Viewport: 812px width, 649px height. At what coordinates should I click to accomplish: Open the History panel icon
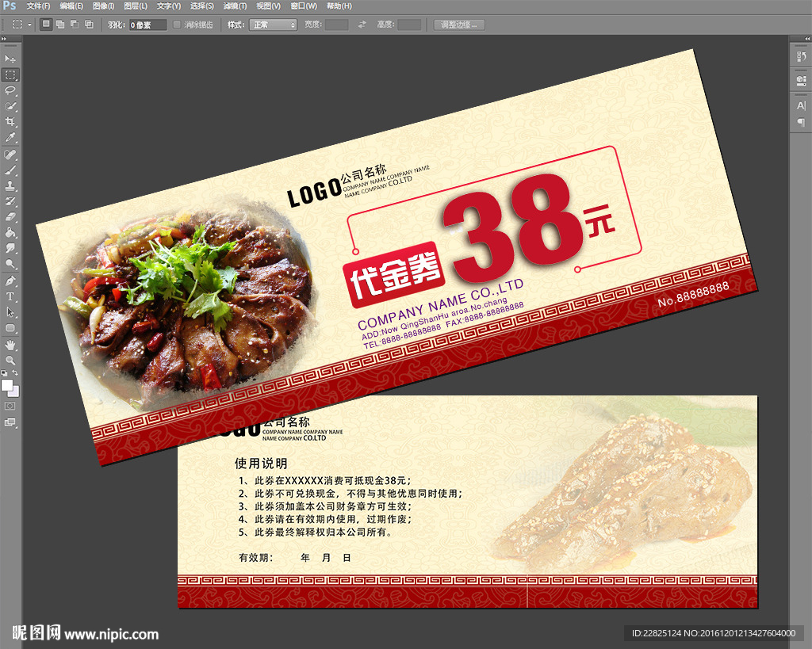point(801,56)
